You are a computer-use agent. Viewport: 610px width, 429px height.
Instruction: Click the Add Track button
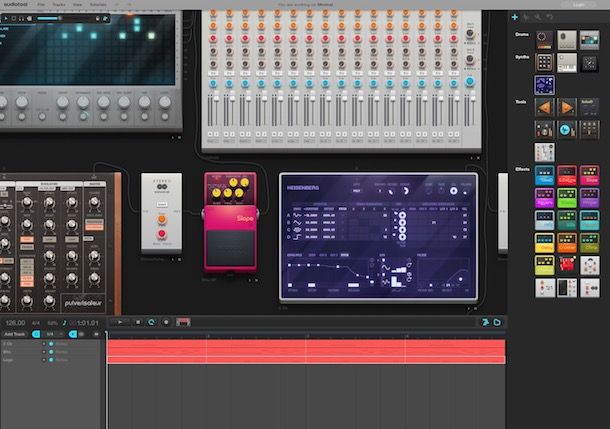15,334
